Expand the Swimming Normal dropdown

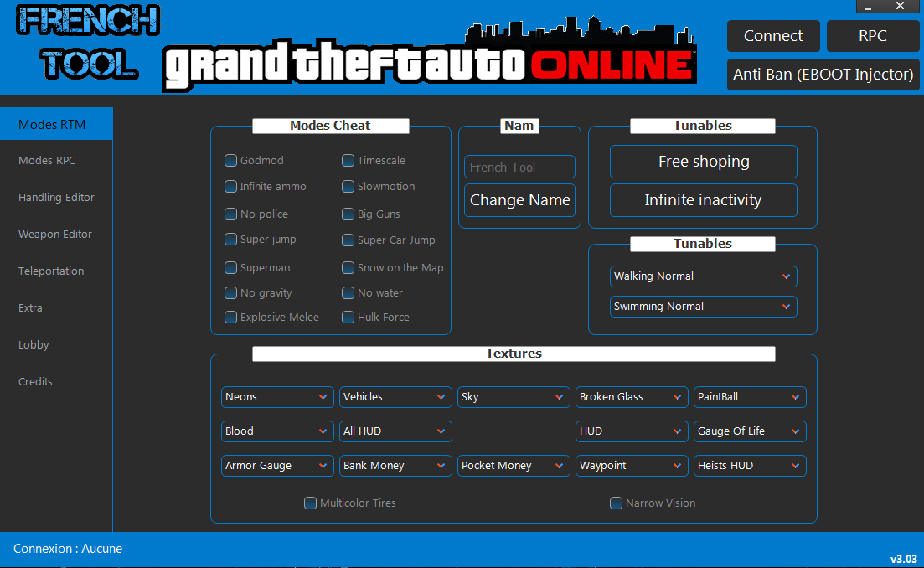pyautogui.click(x=703, y=307)
